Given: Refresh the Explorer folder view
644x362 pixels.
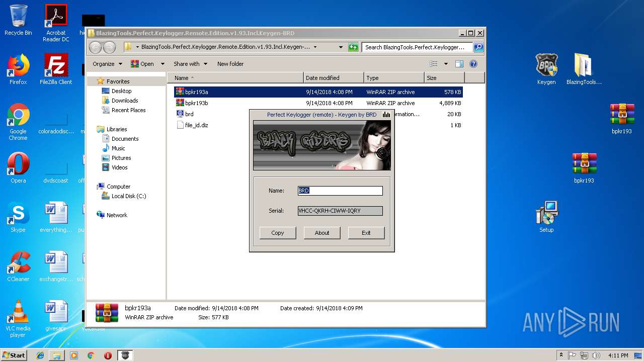Looking at the screenshot, I should (x=353, y=47).
